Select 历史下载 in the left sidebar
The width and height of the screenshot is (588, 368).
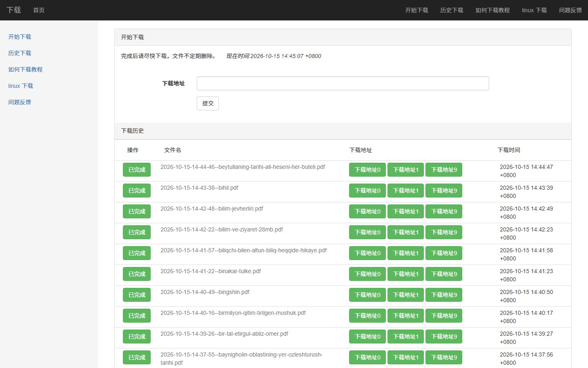(x=20, y=53)
